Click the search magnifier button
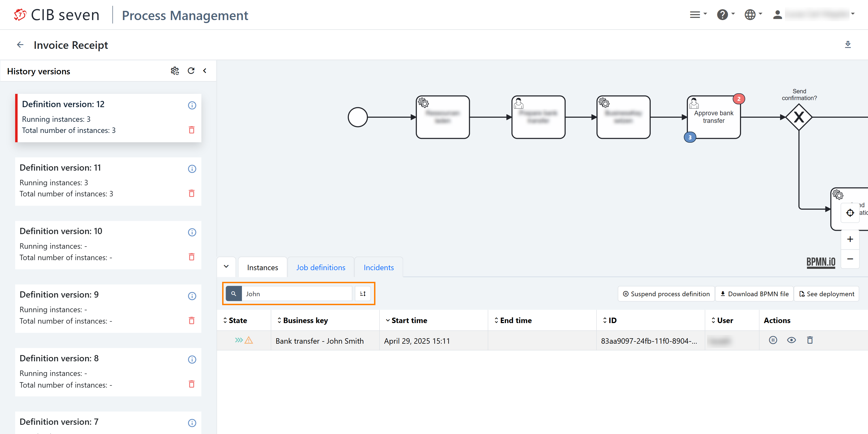 pyautogui.click(x=234, y=293)
